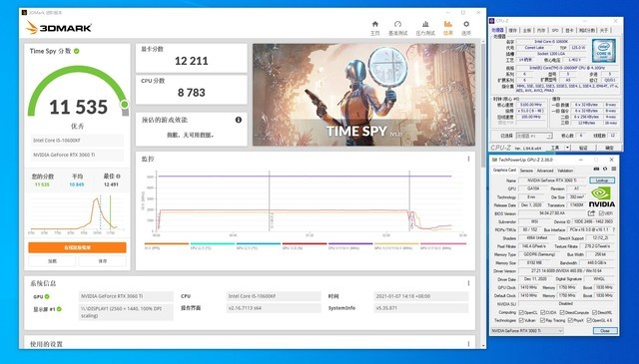Click the CPU-Z title bar app icon
Screen dimensions: 639x364
pos(492,21)
